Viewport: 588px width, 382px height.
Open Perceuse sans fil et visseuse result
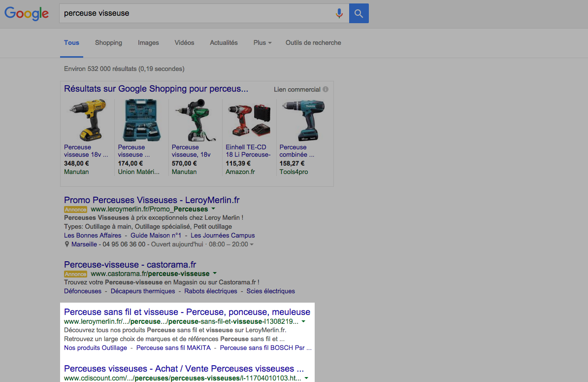pos(187,312)
